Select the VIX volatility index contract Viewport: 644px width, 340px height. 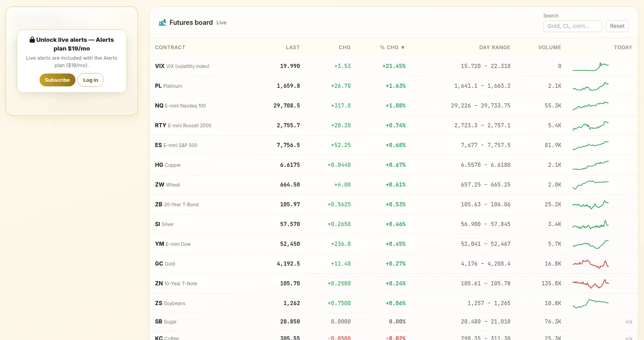[x=182, y=66]
